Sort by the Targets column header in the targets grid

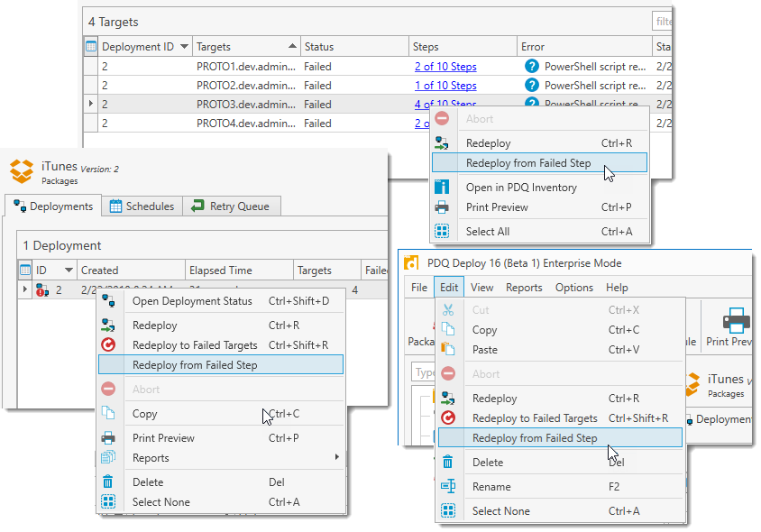click(x=246, y=47)
